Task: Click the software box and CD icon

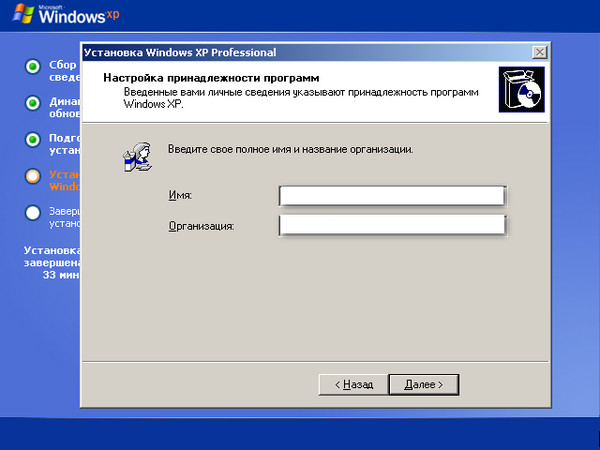Action: click(x=522, y=90)
